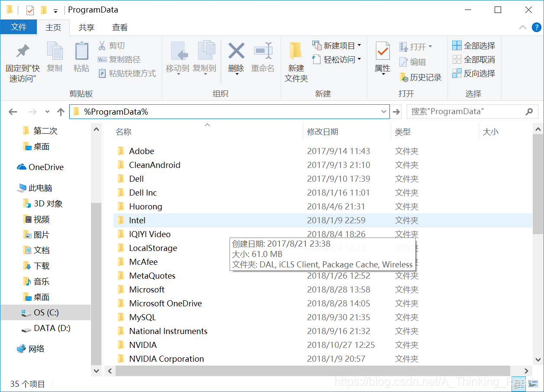The width and height of the screenshot is (544, 392).
Task: Click the go-to arrow beside address bar
Action: coord(396,112)
